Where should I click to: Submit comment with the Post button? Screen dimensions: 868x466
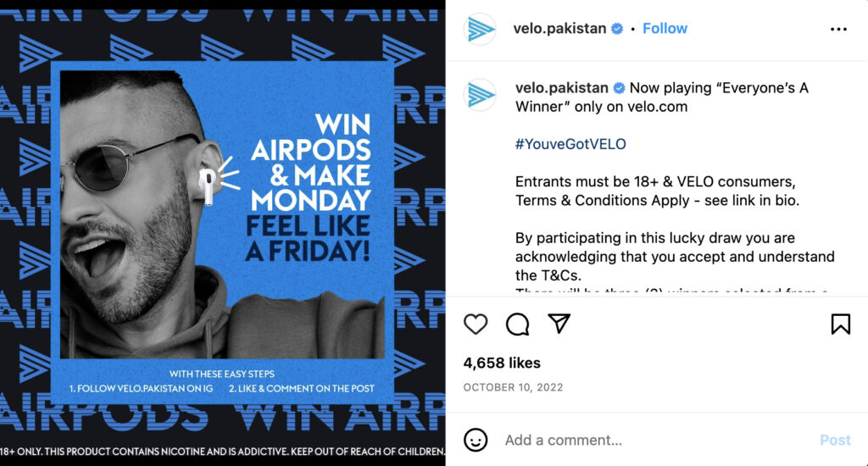click(x=834, y=440)
